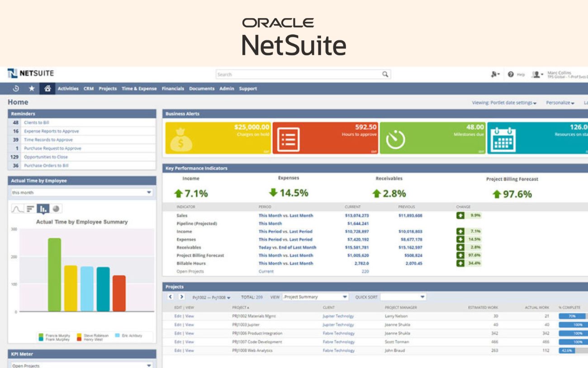This screenshot has height=368, width=588.
Task: Open the 'this month' period dropdown
Action: click(82, 192)
